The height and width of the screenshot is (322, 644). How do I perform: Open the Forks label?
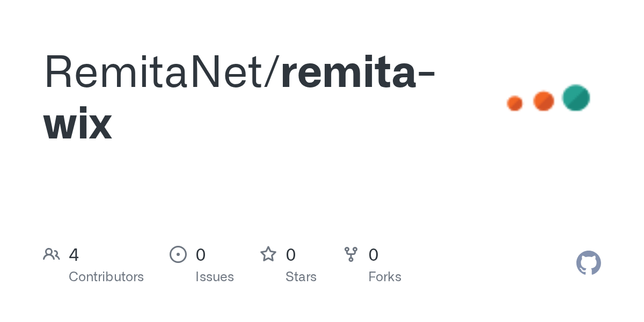pos(385,277)
